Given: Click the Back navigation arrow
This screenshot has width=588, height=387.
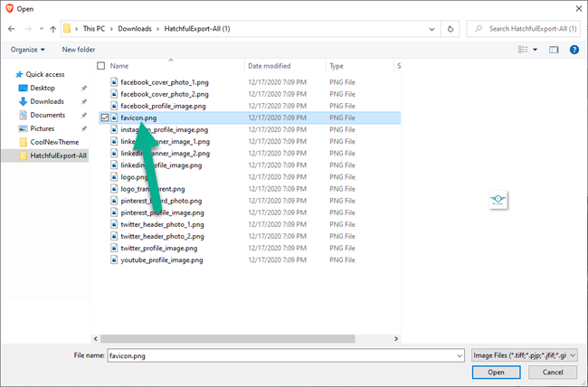Looking at the screenshot, I should [x=11, y=29].
